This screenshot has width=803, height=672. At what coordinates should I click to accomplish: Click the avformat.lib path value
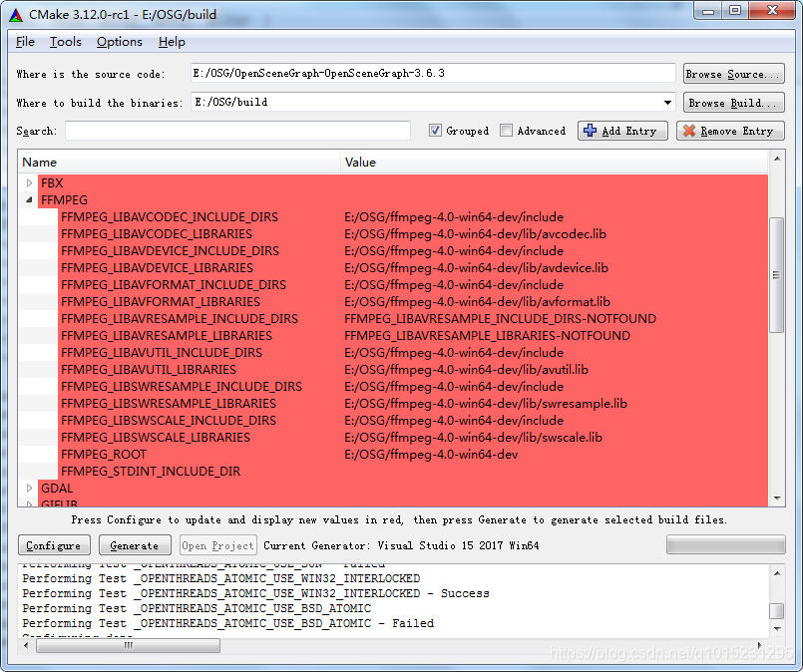pyautogui.click(x=477, y=301)
